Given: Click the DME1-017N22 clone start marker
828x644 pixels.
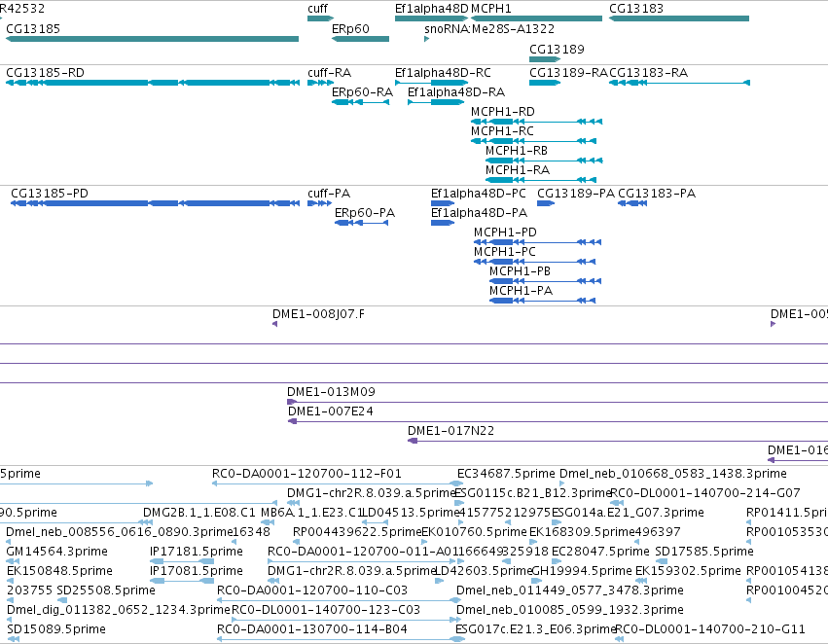Looking at the screenshot, I should click(x=413, y=441).
